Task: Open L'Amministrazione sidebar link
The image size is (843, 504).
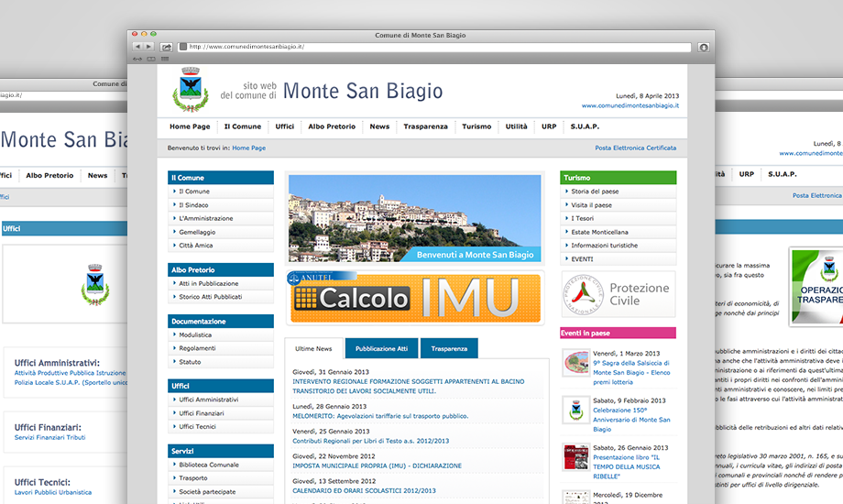Action: point(206,218)
